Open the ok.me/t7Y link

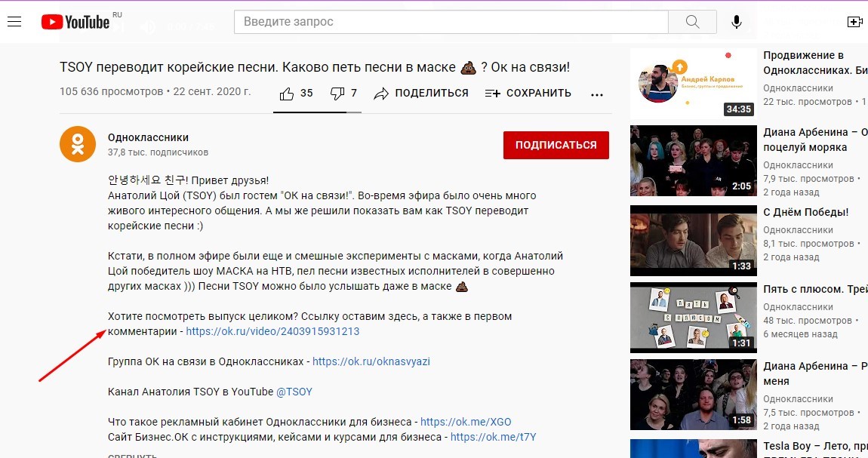click(x=493, y=437)
